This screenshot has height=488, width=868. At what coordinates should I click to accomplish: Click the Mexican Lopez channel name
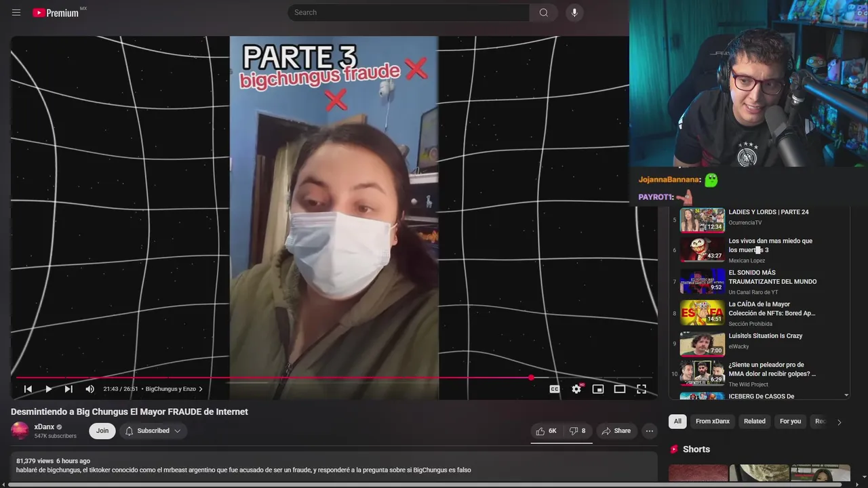747,260
